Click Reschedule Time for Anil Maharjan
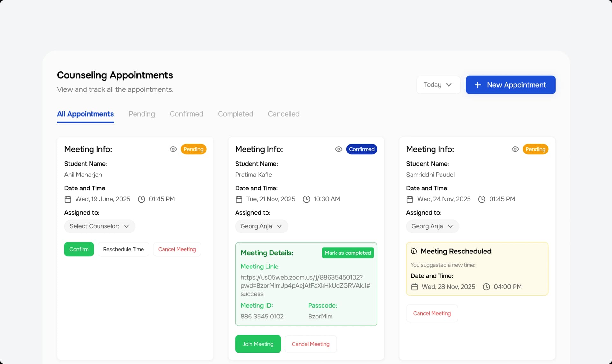 point(123,249)
